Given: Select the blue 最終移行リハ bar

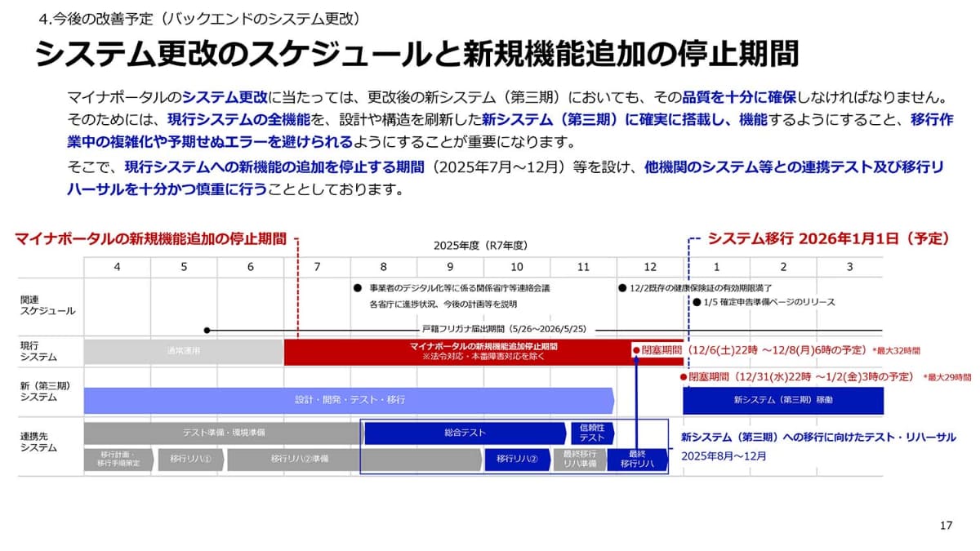Looking at the screenshot, I should [637, 460].
